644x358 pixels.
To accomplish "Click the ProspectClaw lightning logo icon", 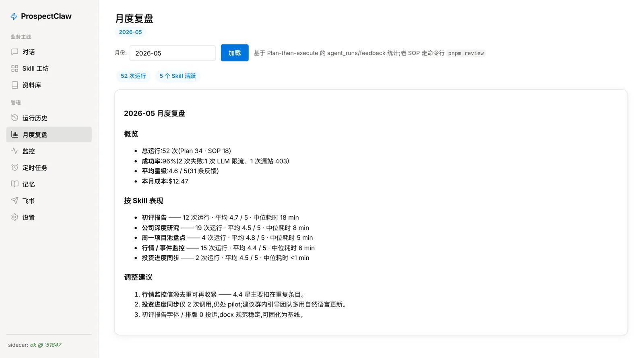I will [14, 17].
